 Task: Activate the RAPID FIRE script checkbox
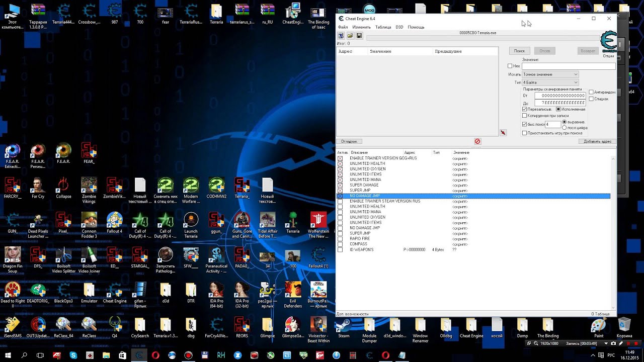point(340,239)
